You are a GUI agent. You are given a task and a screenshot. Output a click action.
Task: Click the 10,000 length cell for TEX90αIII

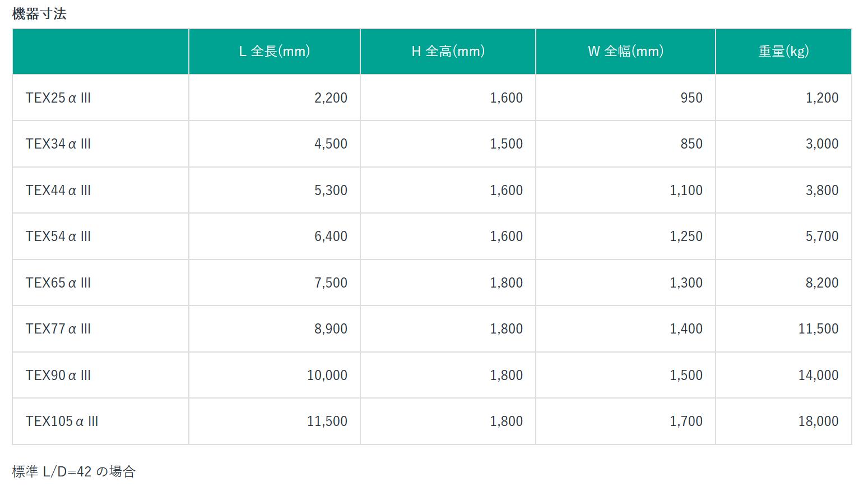(327, 376)
